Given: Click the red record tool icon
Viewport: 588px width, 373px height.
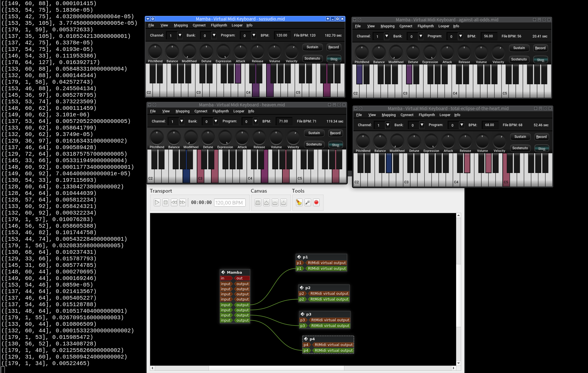Looking at the screenshot, I should 316,202.
